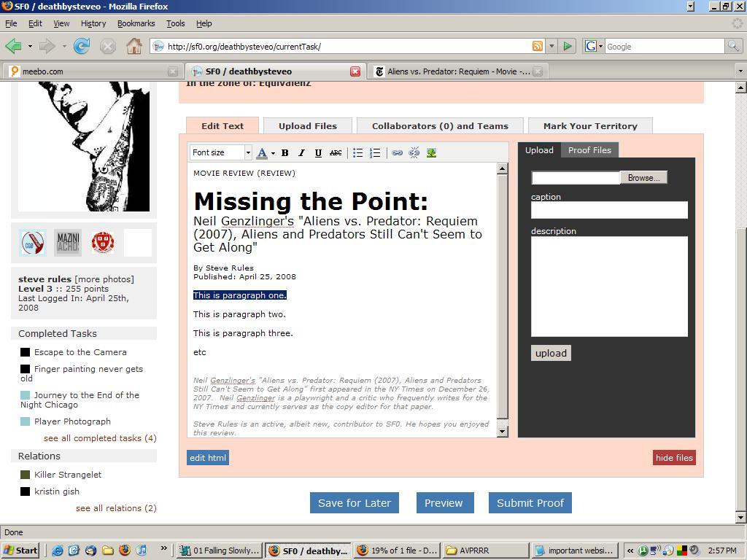Open the Proof Files tab

(589, 150)
